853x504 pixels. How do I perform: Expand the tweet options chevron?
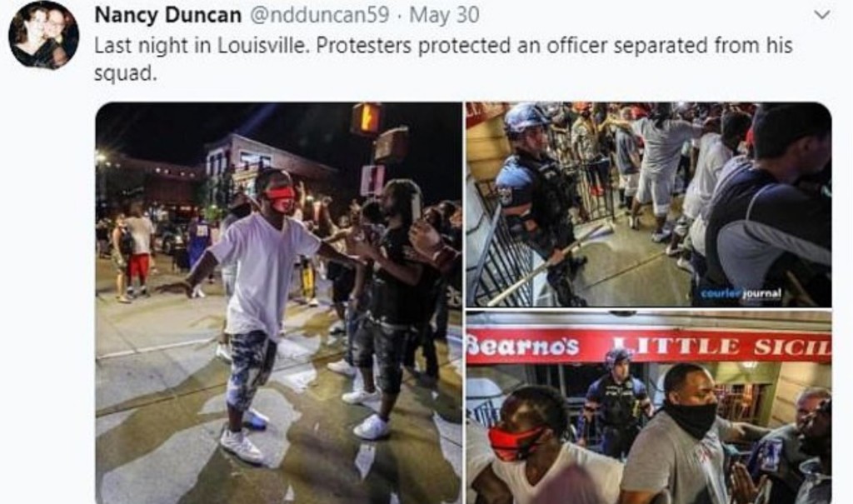coord(821,15)
